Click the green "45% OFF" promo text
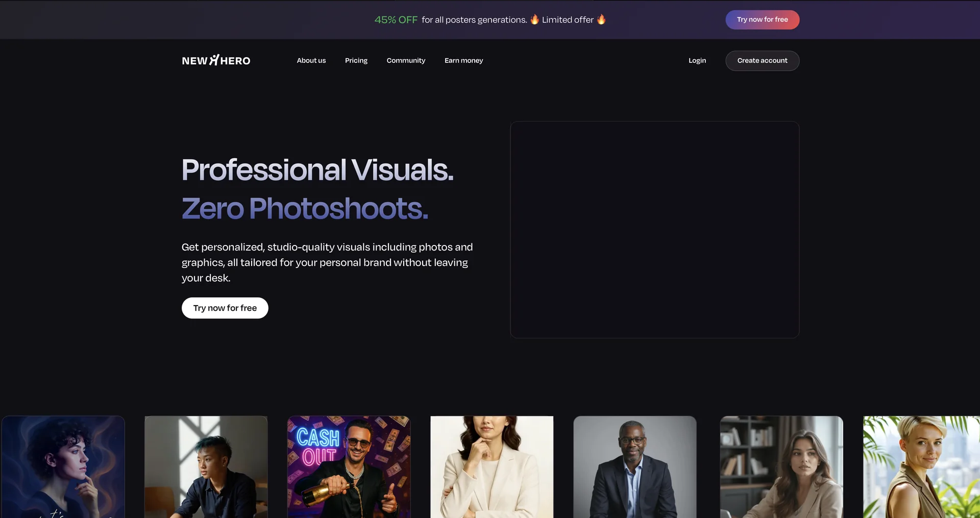Image resolution: width=980 pixels, height=518 pixels. pos(396,19)
